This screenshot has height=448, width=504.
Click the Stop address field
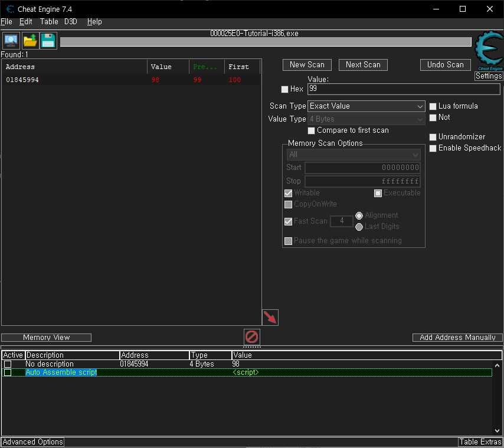click(x=362, y=181)
